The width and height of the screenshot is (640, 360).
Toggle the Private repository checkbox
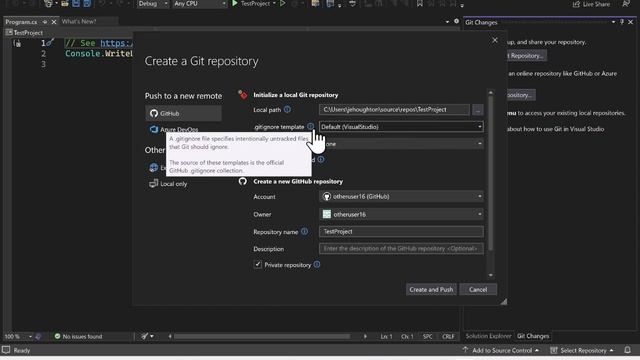tap(258, 264)
